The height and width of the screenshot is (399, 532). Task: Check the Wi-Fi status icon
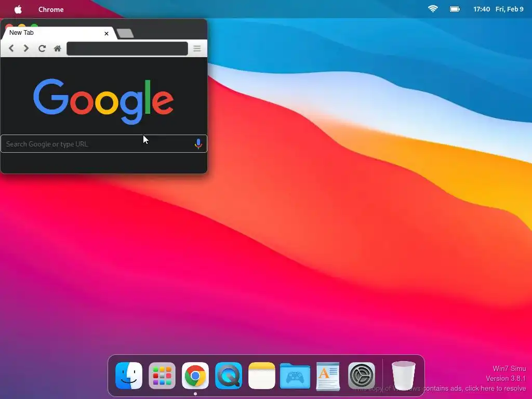(x=433, y=9)
